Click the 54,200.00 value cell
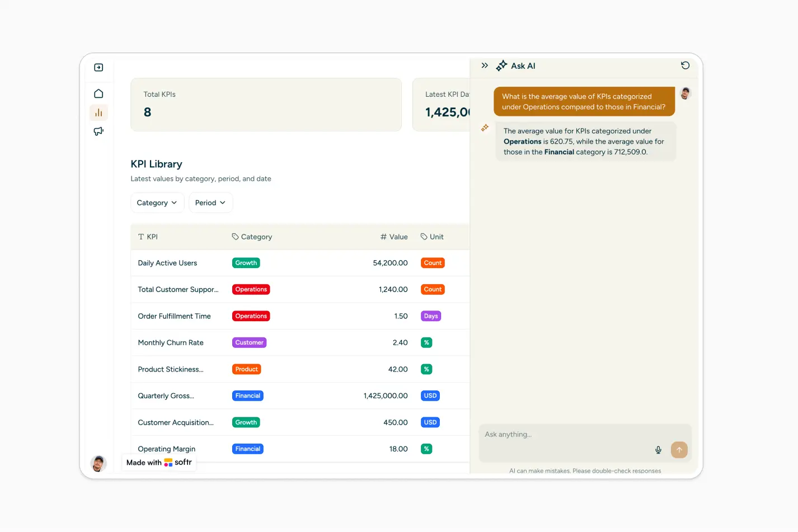 click(390, 263)
